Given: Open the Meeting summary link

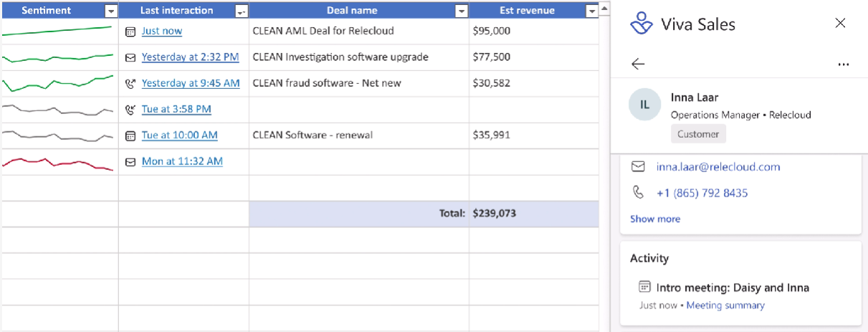Looking at the screenshot, I should point(725,305).
